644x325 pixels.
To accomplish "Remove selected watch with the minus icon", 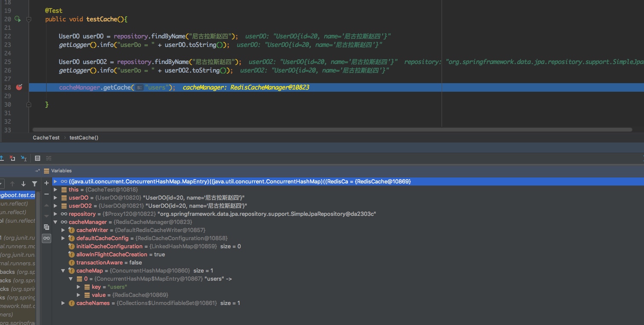I will pos(47,194).
